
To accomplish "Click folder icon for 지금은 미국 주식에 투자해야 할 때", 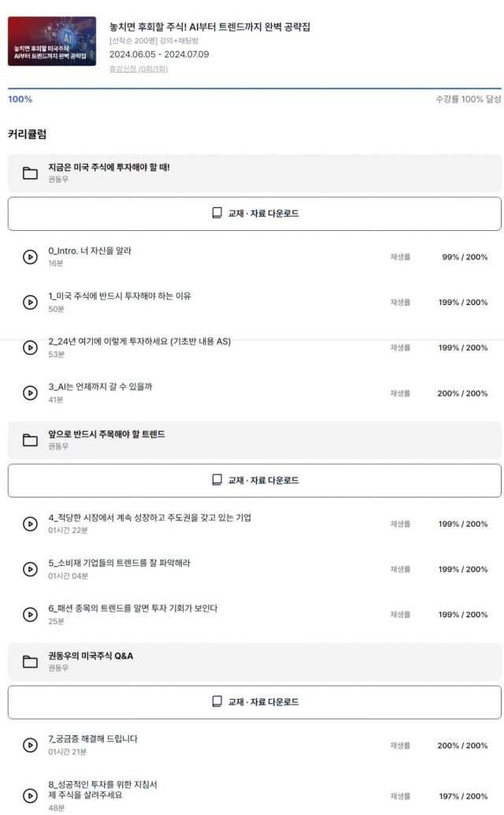I will point(30,173).
